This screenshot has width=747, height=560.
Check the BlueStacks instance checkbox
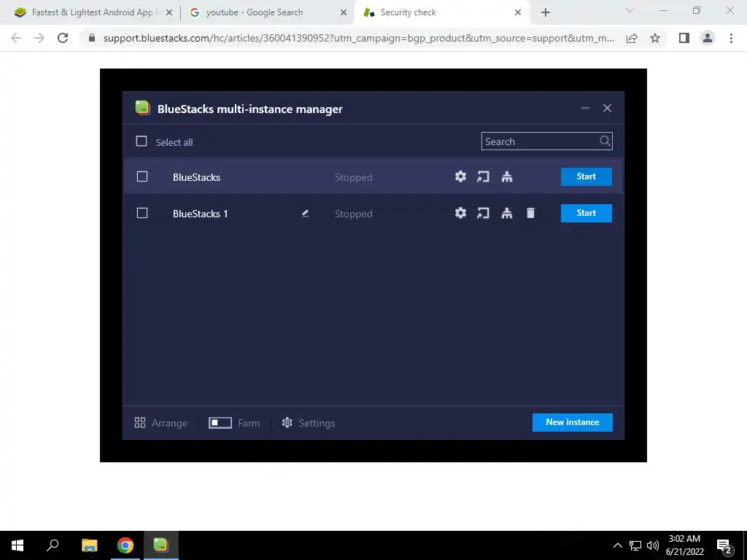(142, 176)
